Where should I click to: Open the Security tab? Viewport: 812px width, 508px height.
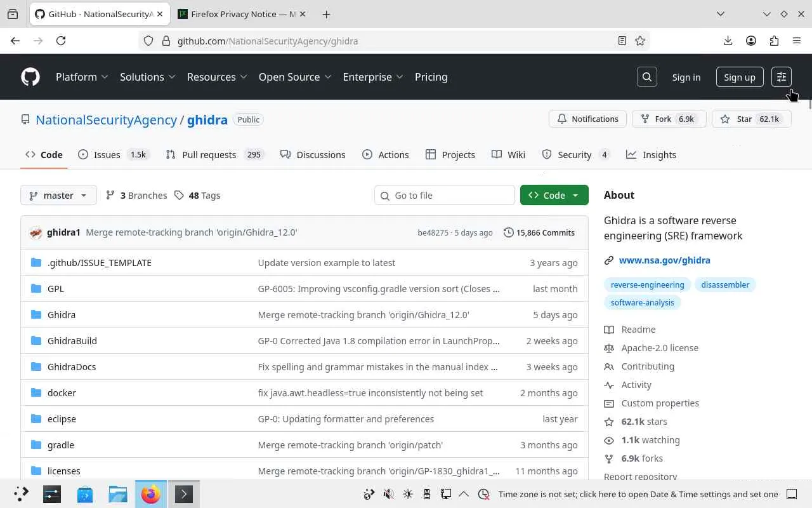(x=577, y=154)
